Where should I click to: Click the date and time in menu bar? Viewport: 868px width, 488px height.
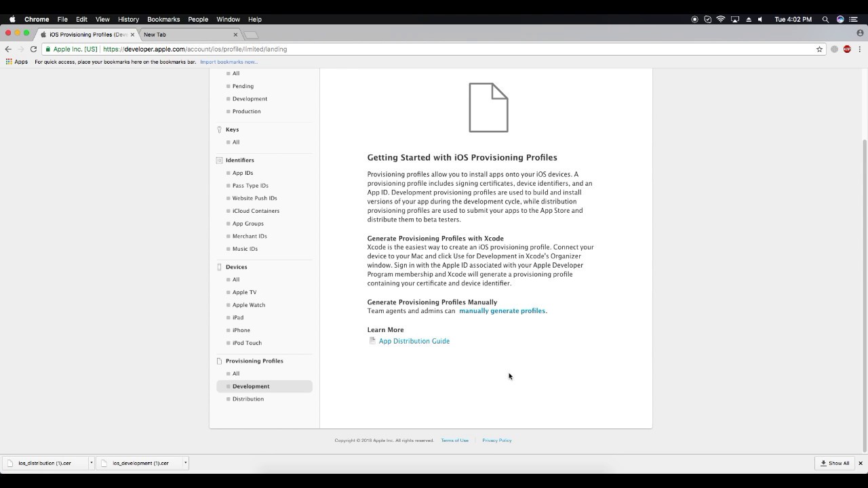point(793,19)
